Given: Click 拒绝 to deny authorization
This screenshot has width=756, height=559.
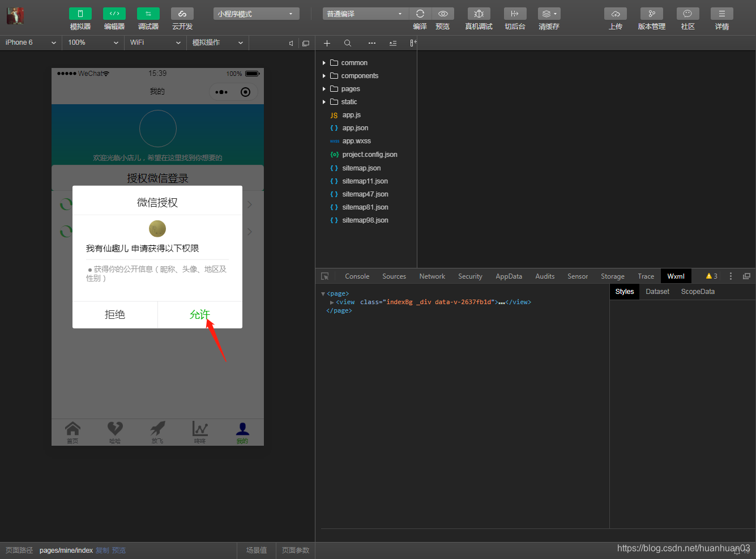Looking at the screenshot, I should point(115,314).
